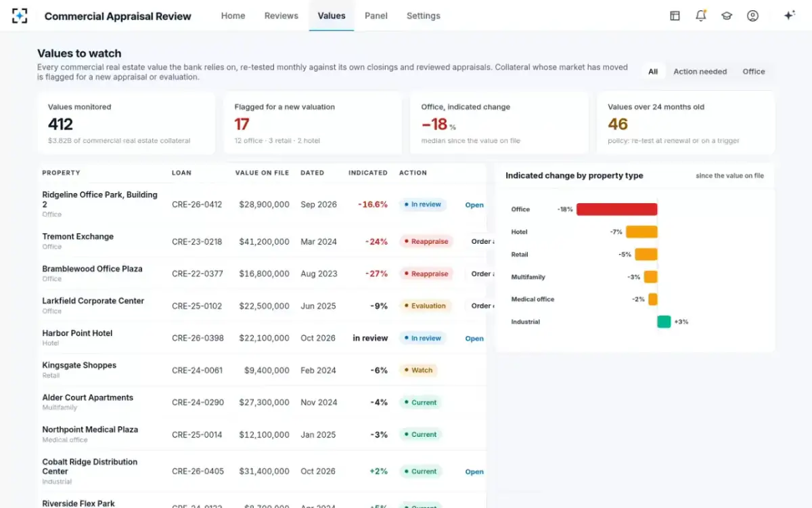Open the Settings tab
This screenshot has height=508, width=812.
[424, 16]
